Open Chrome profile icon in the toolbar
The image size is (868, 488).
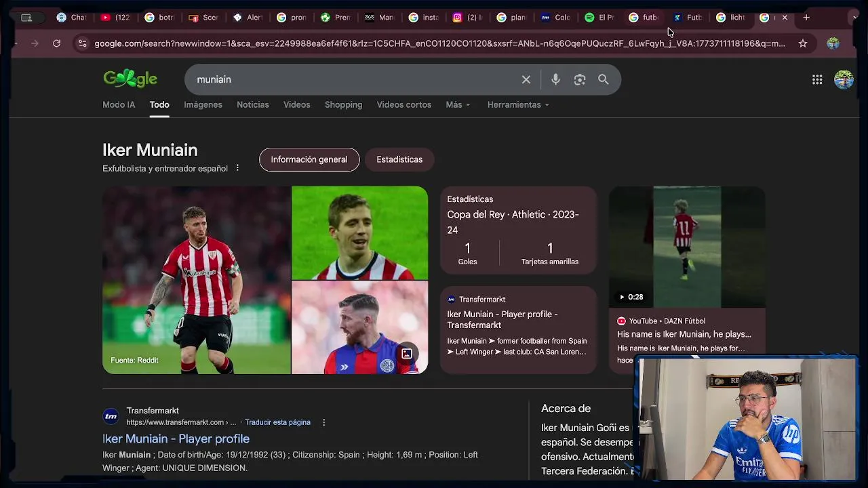(x=833, y=43)
